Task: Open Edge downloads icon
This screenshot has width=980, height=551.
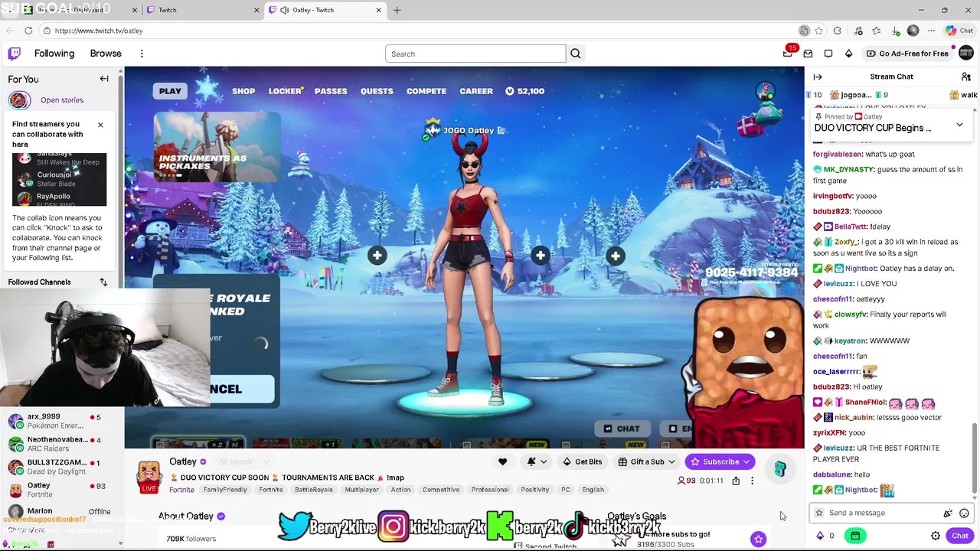Action: pyautogui.click(x=895, y=31)
